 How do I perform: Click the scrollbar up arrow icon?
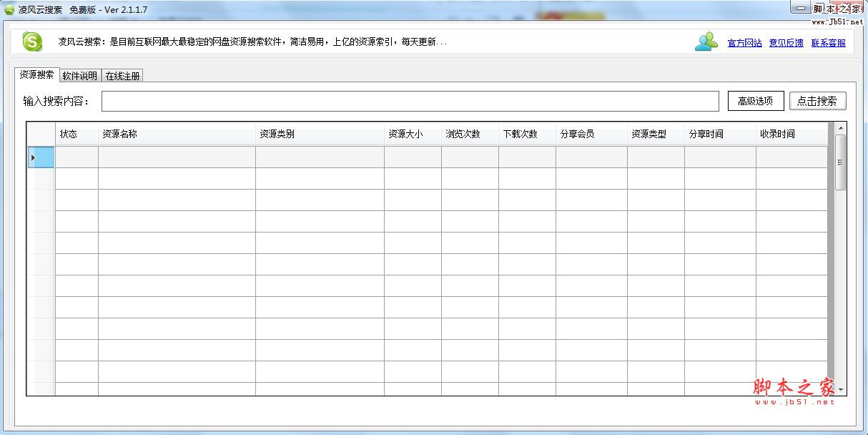(842, 129)
